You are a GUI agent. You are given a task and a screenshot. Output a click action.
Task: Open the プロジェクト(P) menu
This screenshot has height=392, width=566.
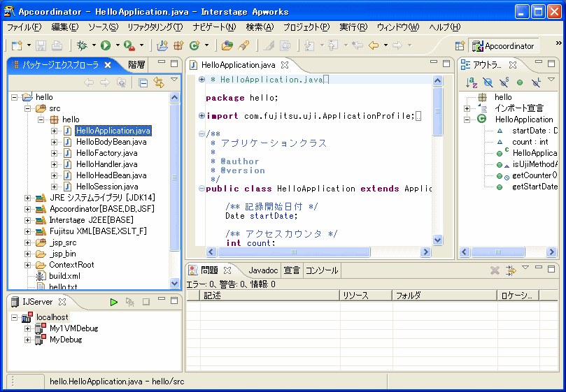pos(306,27)
